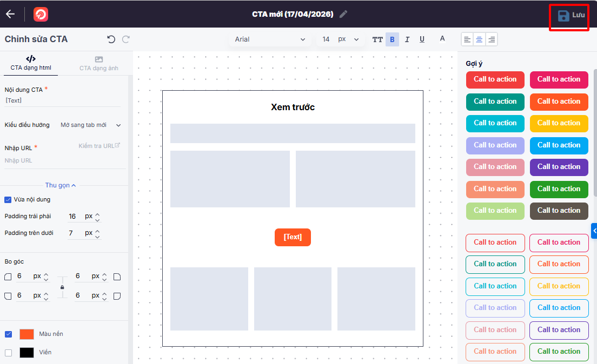Uncheck the Vừa nội dung checkbox
This screenshot has height=364, width=597.
pos(8,199)
